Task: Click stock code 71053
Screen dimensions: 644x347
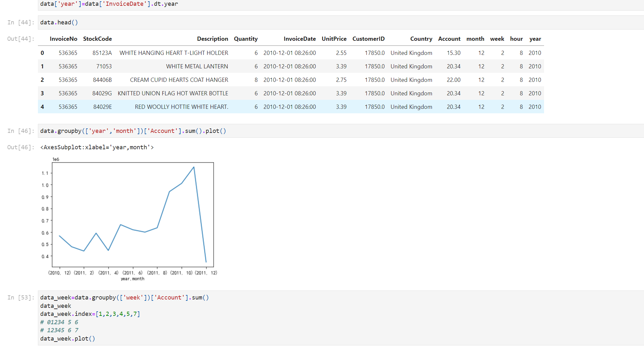Action: click(104, 66)
